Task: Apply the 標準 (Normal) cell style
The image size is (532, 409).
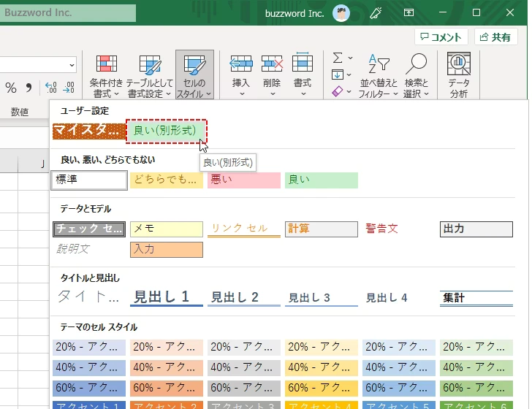Action: pyautogui.click(x=89, y=180)
